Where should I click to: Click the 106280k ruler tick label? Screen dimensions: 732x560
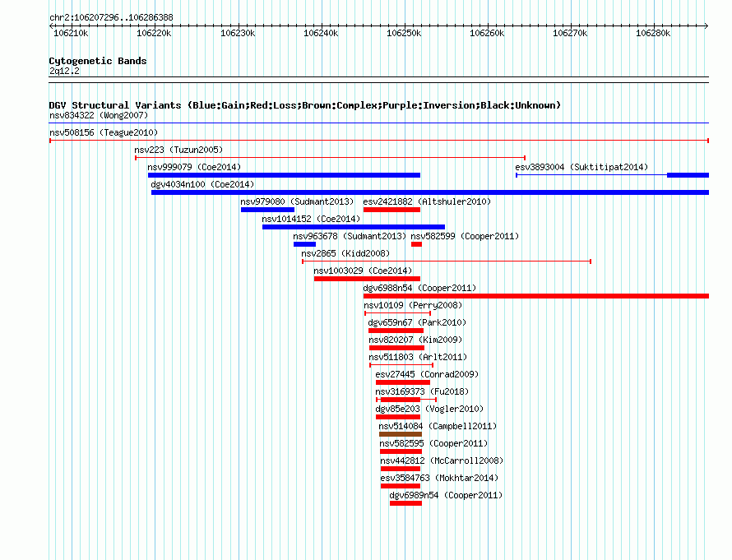click(x=653, y=33)
